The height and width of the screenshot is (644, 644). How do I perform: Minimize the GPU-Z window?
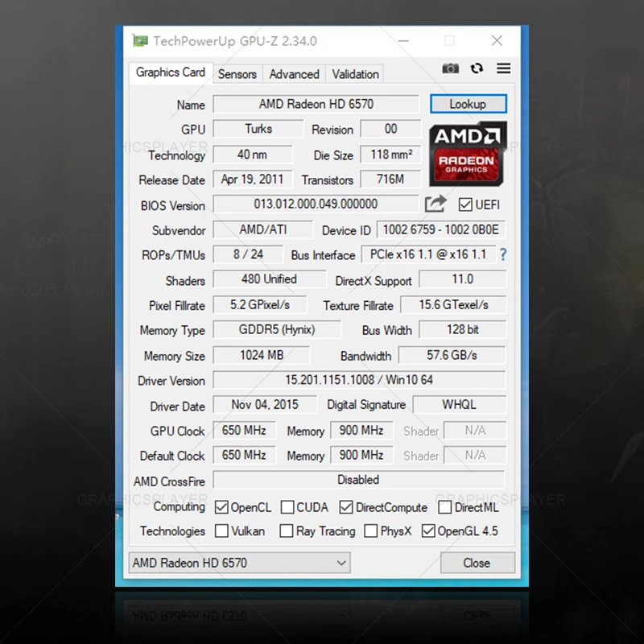coord(403,41)
